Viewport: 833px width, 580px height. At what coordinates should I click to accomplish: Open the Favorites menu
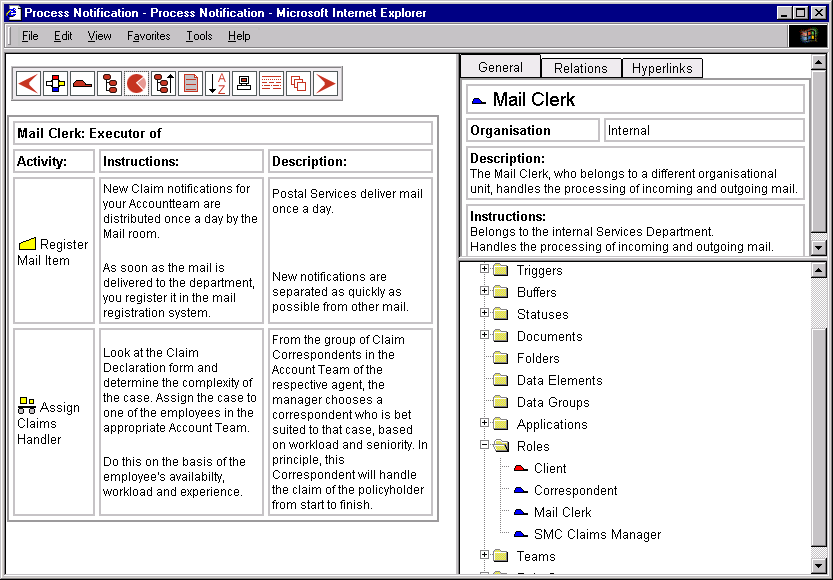point(148,36)
